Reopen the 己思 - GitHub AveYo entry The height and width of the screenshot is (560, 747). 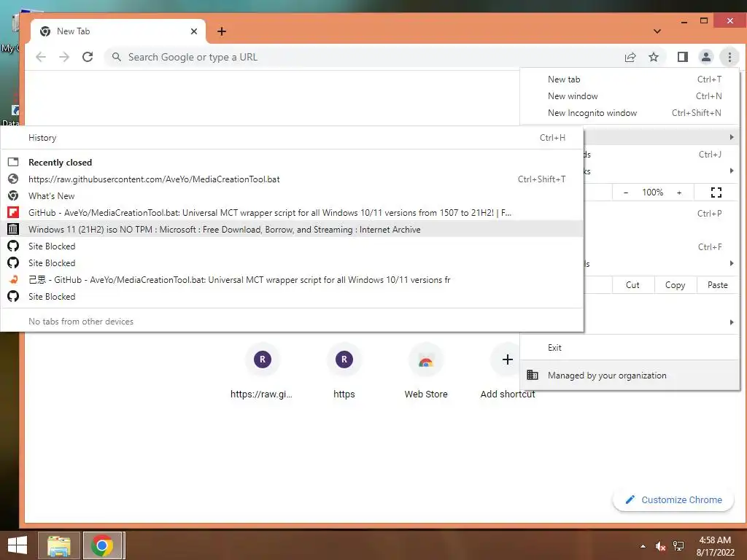[292, 279]
